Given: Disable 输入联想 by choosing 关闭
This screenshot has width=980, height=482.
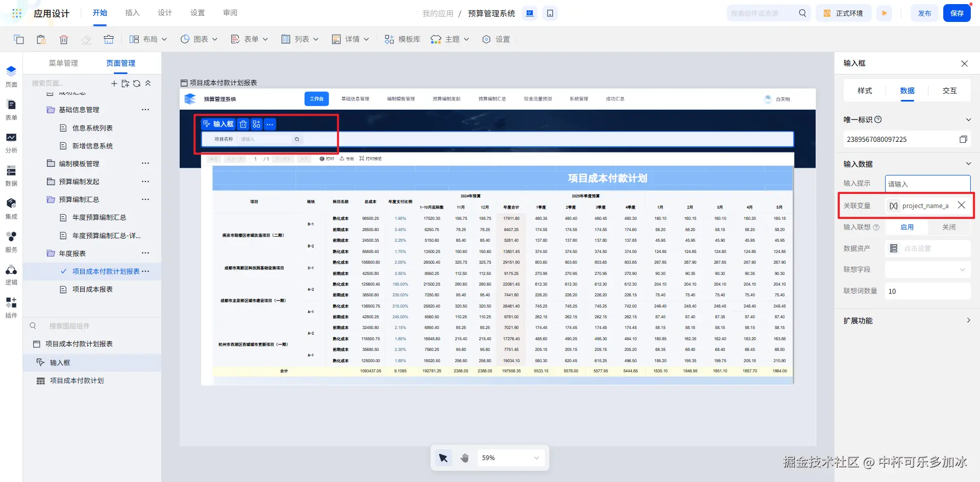Looking at the screenshot, I should pyautogui.click(x=948, y=227).
